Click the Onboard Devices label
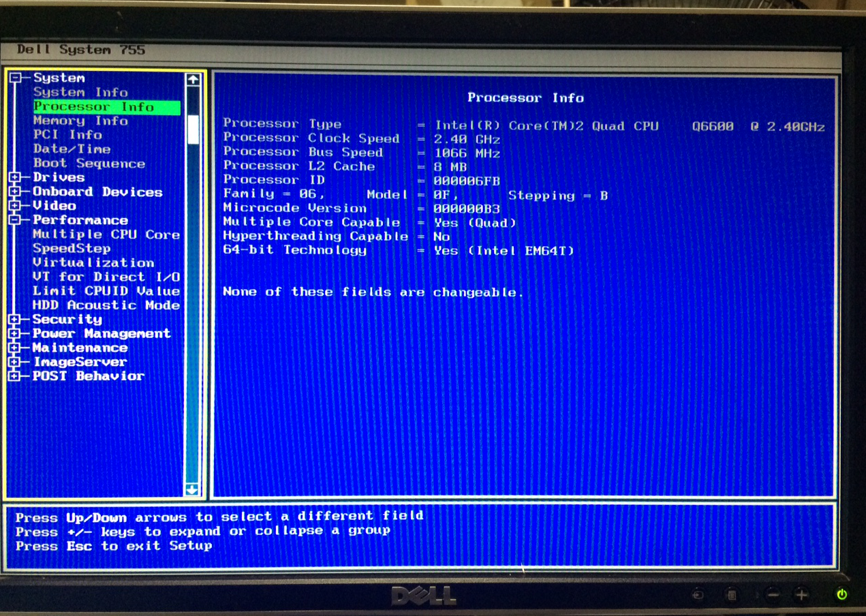The image size is (866, 616). pyautogui.click(x=97, y=191)
